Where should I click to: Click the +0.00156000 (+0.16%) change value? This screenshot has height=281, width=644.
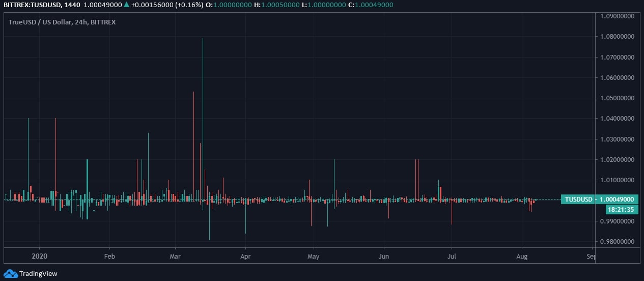coord(166,5)
